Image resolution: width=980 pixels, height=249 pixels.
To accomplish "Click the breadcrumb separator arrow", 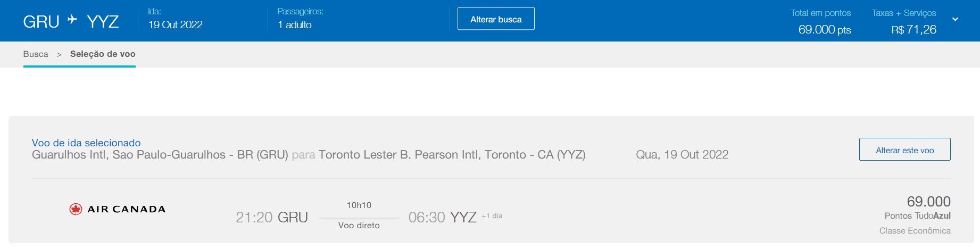I will point(59,54).
